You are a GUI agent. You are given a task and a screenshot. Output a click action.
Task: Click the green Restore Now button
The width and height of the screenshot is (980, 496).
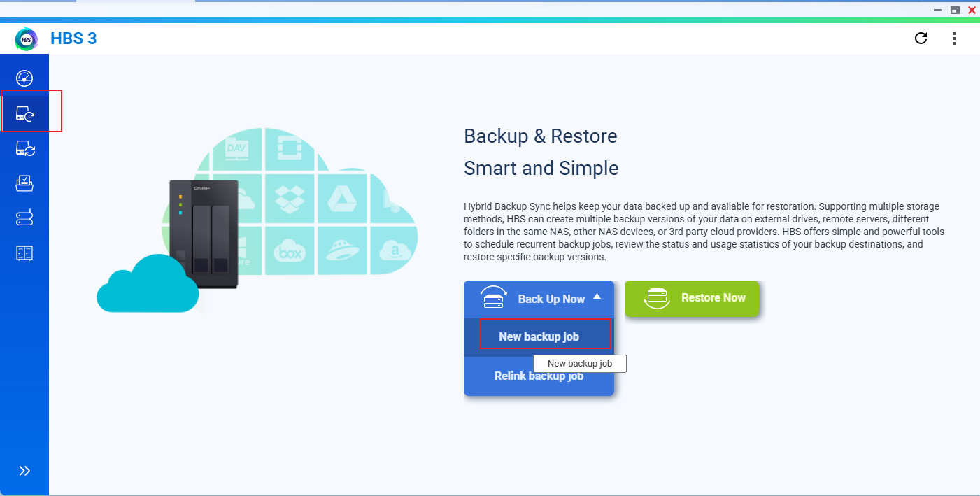(691, 298)
